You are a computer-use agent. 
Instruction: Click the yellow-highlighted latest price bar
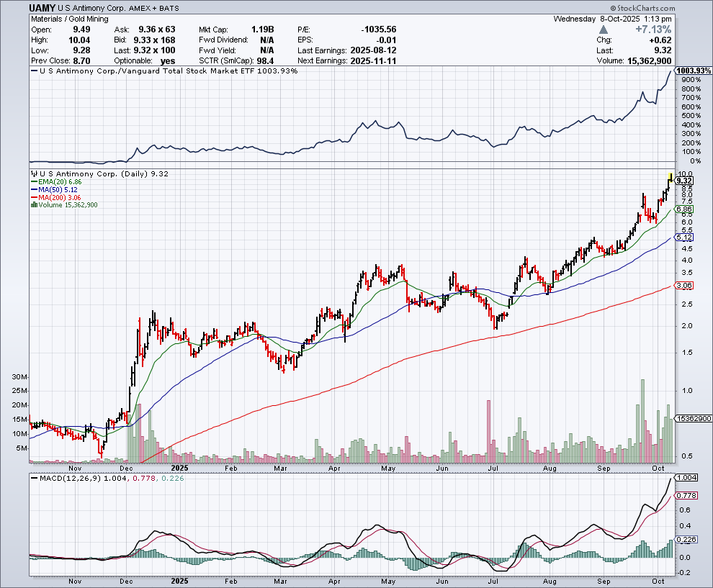coord(670,178)
